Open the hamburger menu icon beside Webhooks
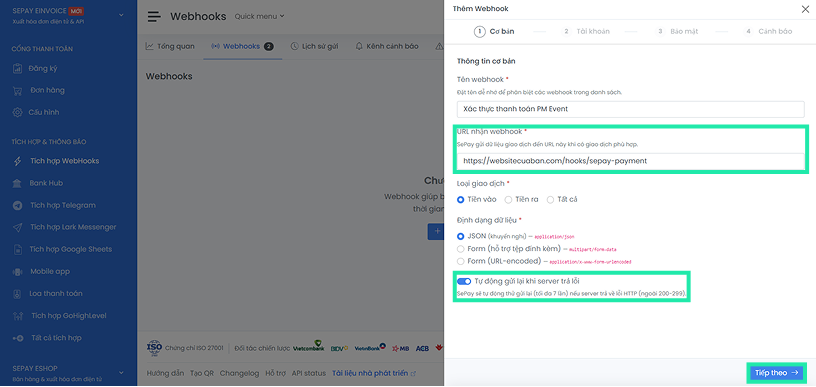Screen dimensions: 816x387 [154, 16]
